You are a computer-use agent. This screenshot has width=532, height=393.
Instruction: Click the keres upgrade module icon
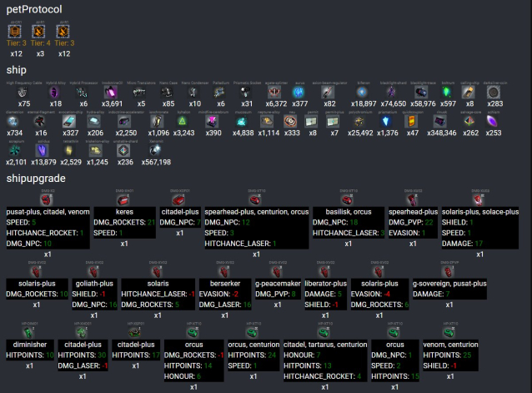pos(124,200)
